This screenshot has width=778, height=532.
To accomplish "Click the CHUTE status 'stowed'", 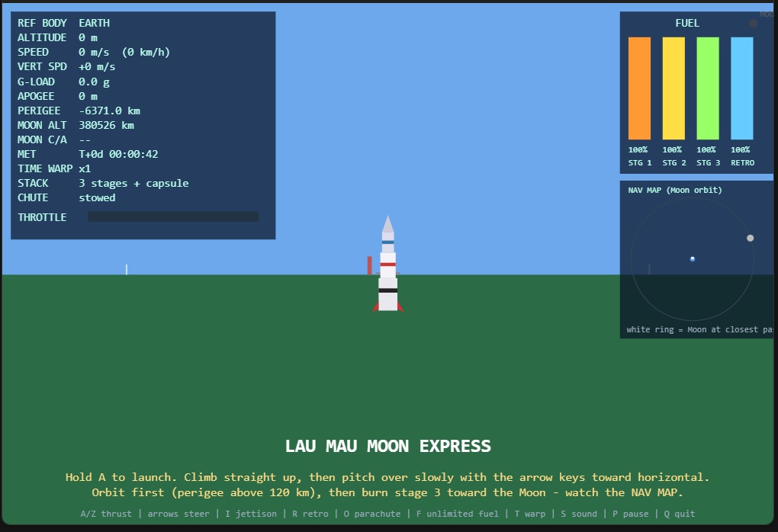I will click(98, 198).
